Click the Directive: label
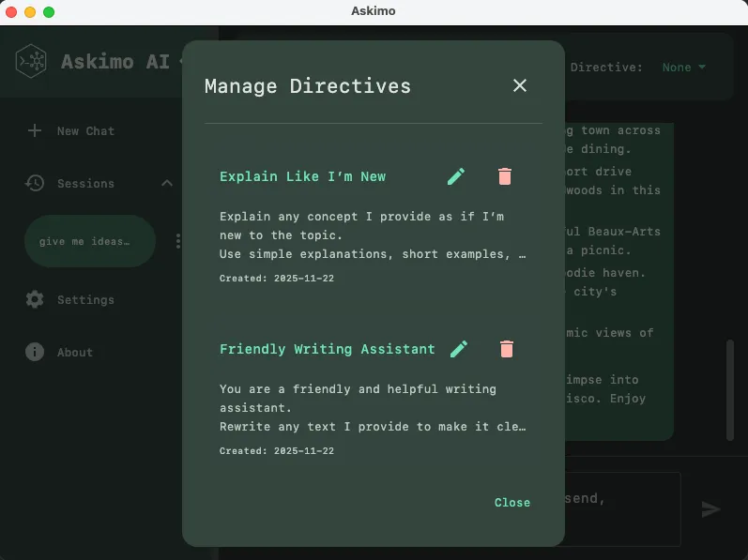The height and width of the screenshot is (560, 748). pos(606,68)
